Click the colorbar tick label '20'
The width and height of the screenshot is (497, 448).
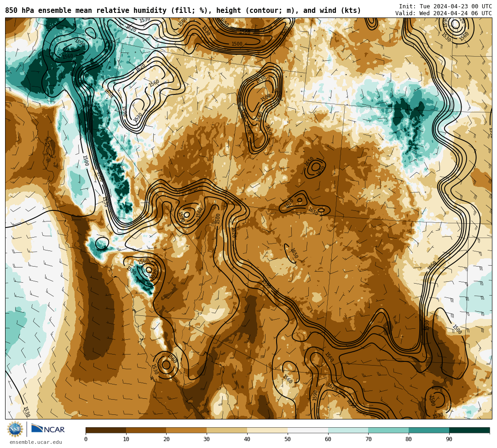click(x=167, y=439)
